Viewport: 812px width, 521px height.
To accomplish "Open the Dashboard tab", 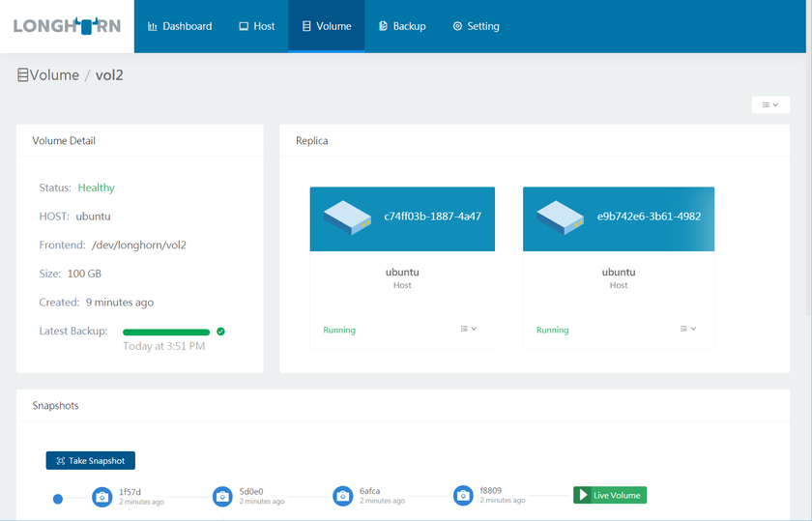I will pos(180,26).
